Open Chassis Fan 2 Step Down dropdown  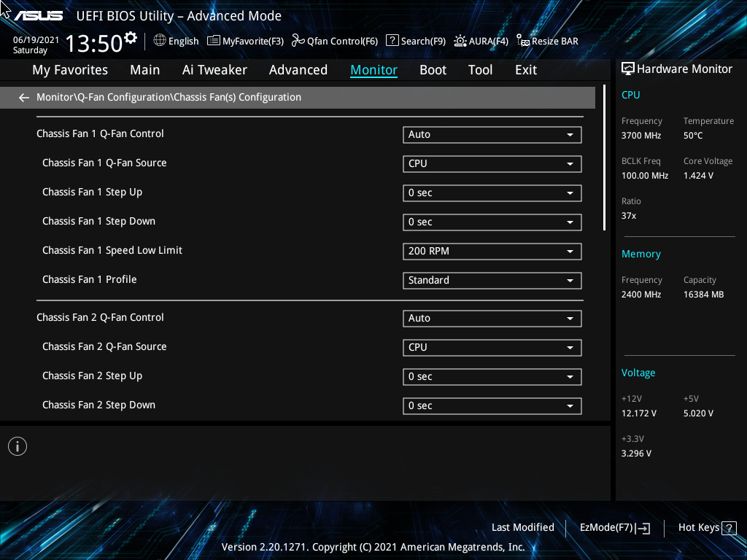(492, 405)
